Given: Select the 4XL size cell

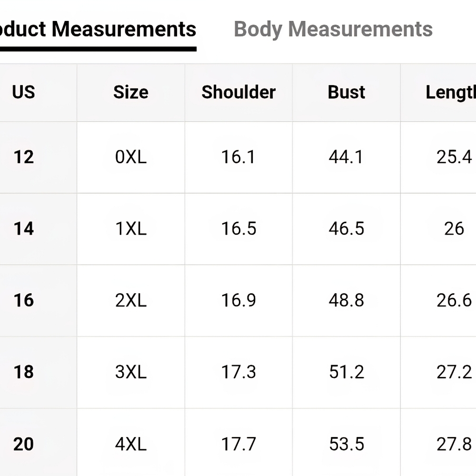Looking at the screenshot, I should pyautogui.click(x=131, y=444).
